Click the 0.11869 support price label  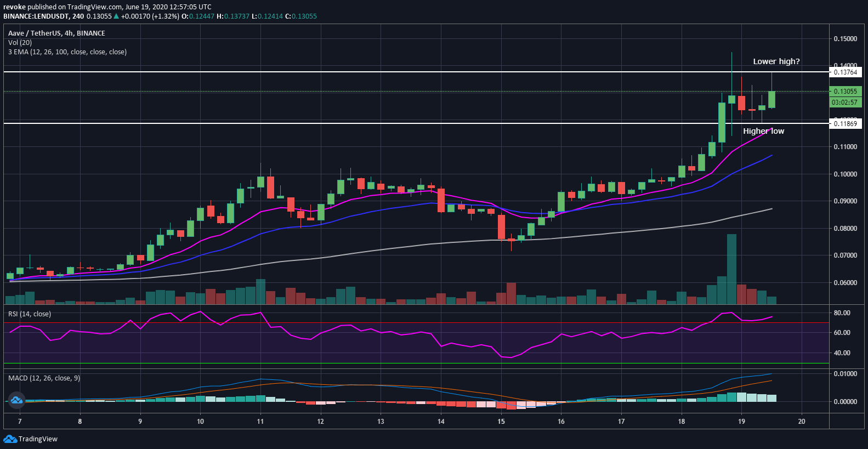(x=845, y=124)
